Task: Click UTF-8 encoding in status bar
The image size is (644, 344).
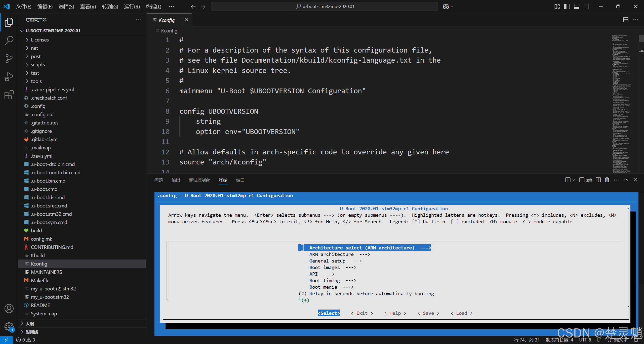Action: [585, 340]
